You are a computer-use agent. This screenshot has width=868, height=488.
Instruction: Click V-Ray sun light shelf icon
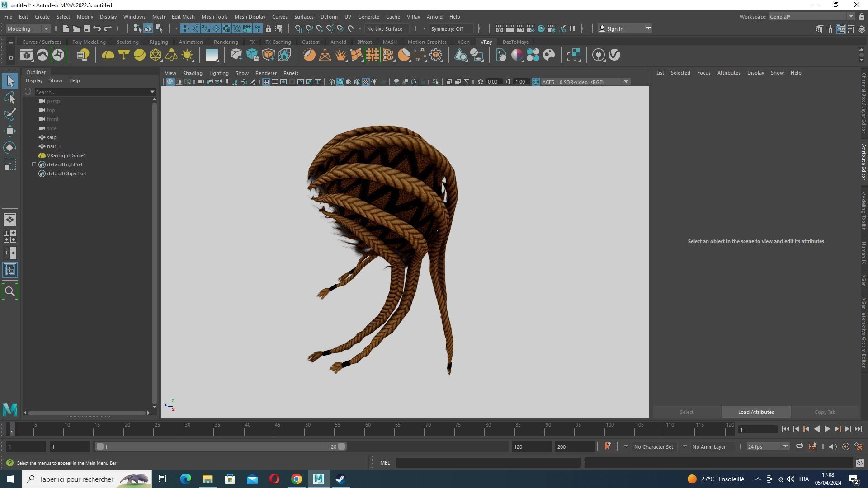pyautogui.click(x=187, y=55)
